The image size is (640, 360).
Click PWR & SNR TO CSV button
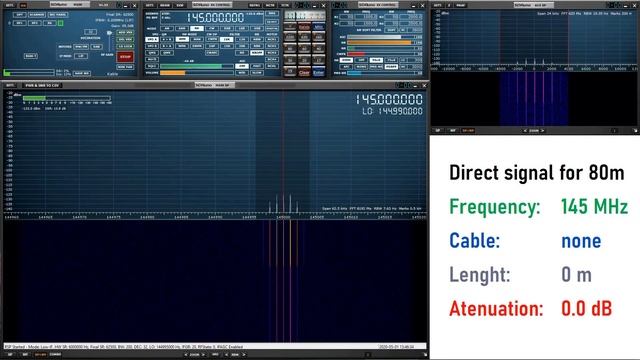pos(42,85)
